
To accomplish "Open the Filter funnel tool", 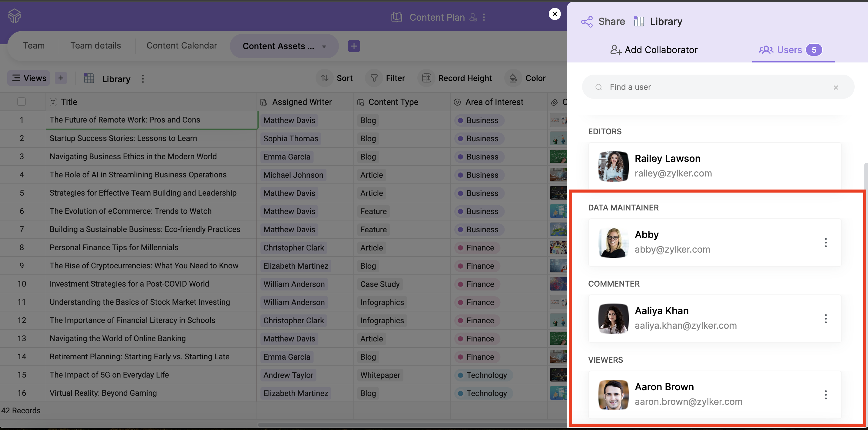I will [374, 78].
